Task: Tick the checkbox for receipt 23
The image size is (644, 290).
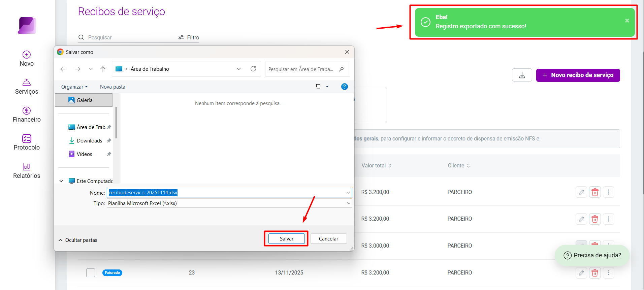Action: [91, 272]
